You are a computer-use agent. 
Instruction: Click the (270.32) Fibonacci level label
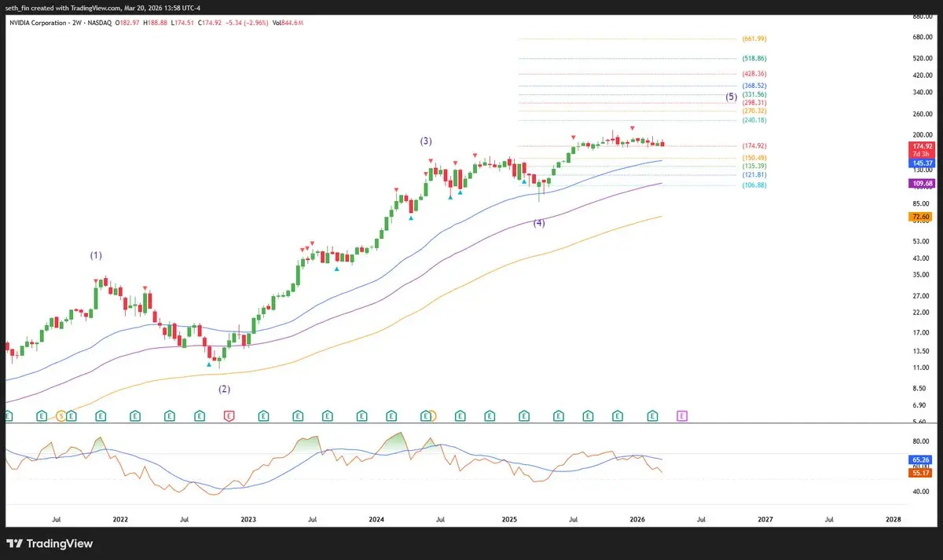tap(755, 111)
